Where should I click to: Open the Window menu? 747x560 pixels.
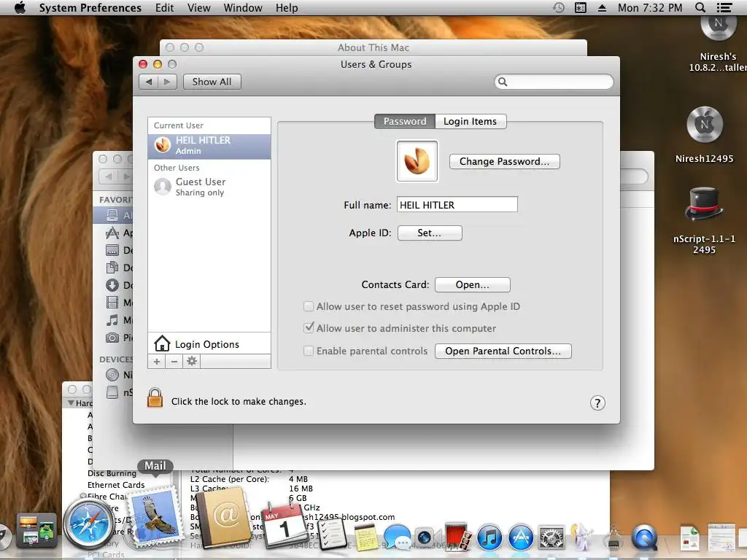pos(243,7)
